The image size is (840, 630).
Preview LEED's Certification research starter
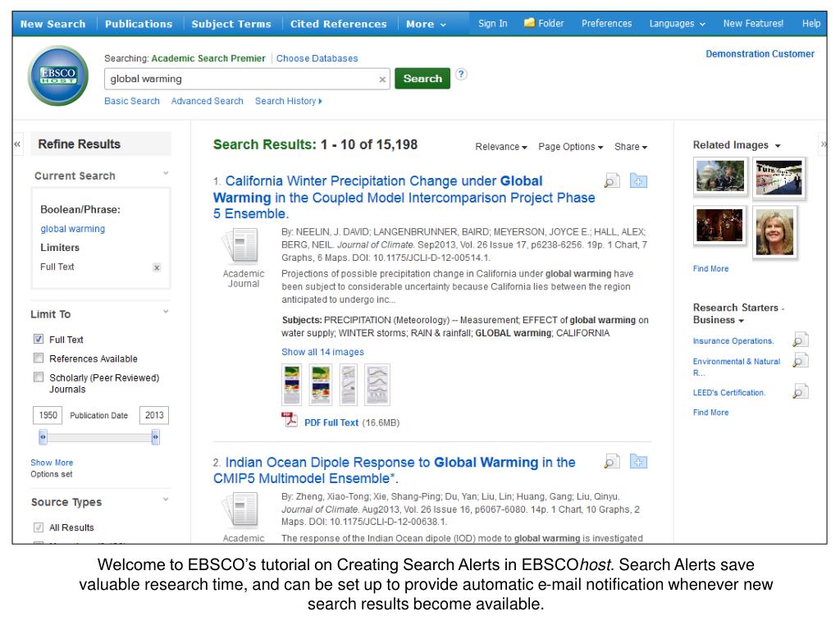(801, 391)
